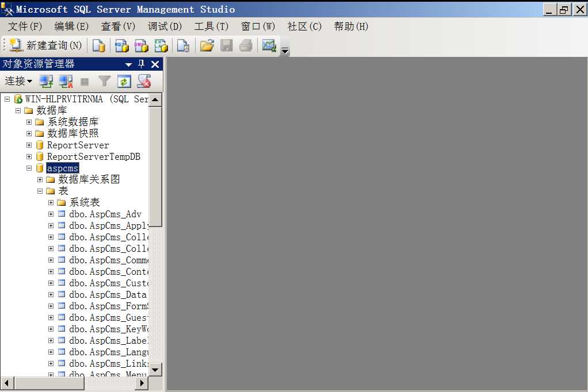Click the New Query (新建查询) button
This screenshot has width=588, height=392.
pyautogui.click(x=46, y=45)
